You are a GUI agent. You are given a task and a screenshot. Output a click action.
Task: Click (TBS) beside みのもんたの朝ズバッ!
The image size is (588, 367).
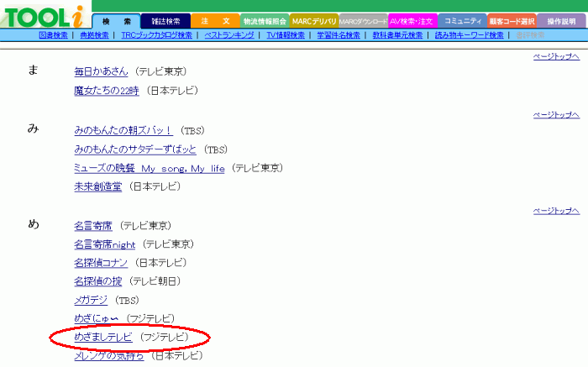pos(192,130)
